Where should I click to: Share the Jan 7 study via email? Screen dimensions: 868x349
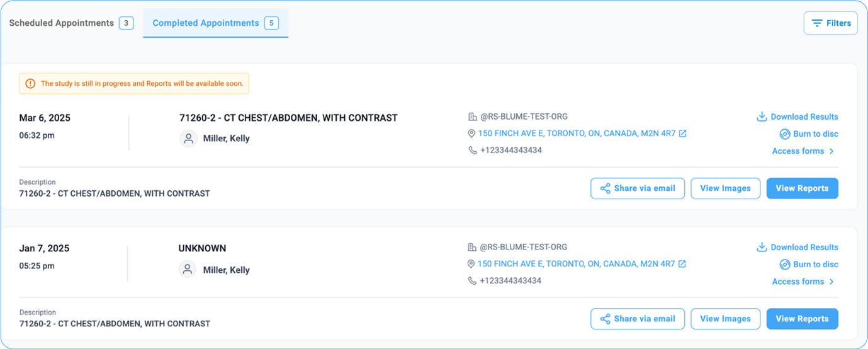637,319
